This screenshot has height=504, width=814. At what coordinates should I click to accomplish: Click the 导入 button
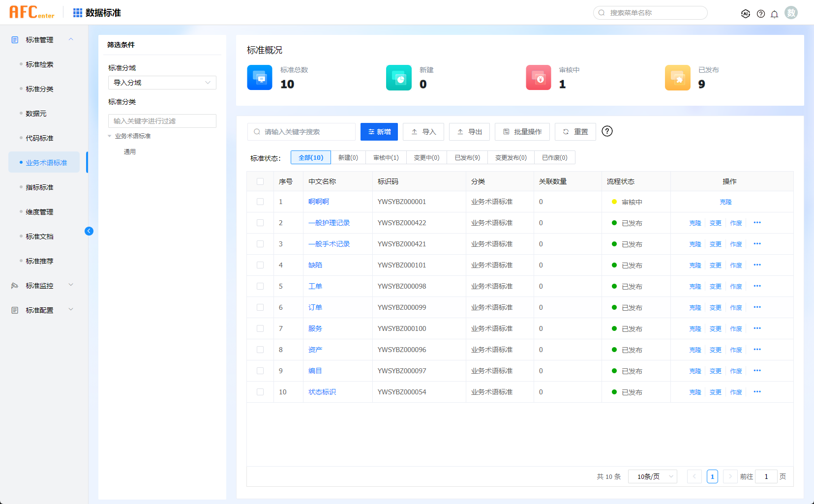pos(423,132)
